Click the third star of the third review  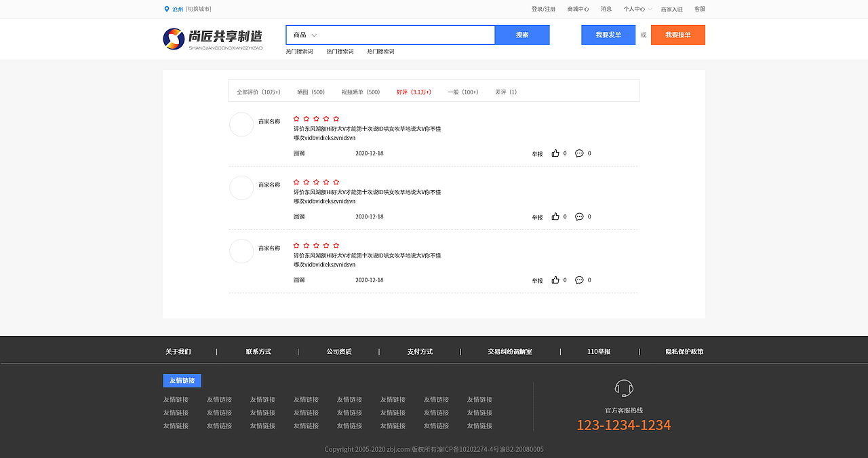[x=316, y=245]
